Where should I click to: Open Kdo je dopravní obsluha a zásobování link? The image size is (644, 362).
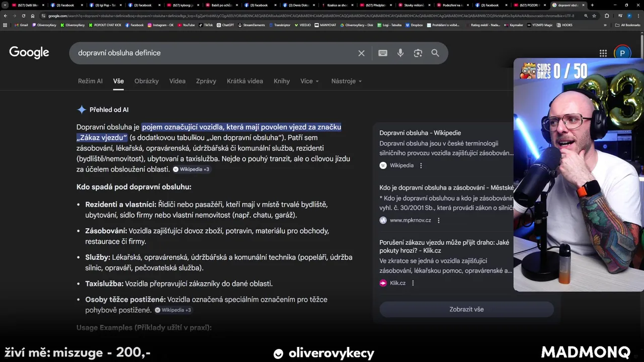447,188
